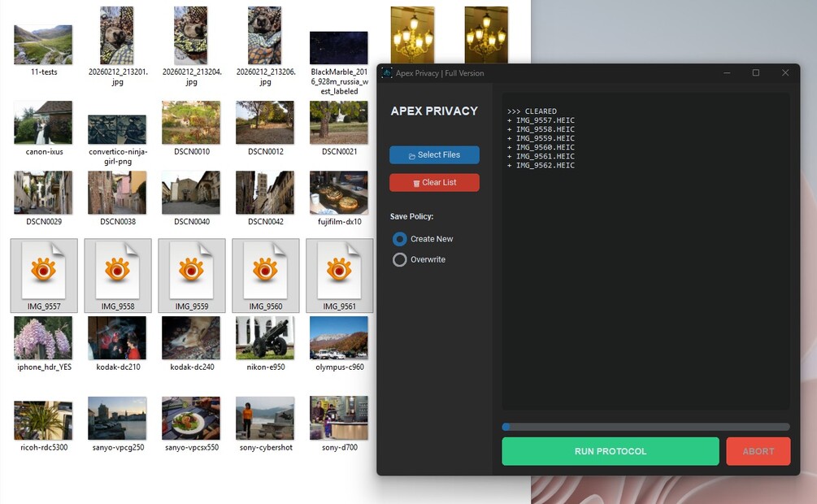817x504 pixels.
Task: Select the sanyo-vpcsx550 food photo
Action: point(191,418)
